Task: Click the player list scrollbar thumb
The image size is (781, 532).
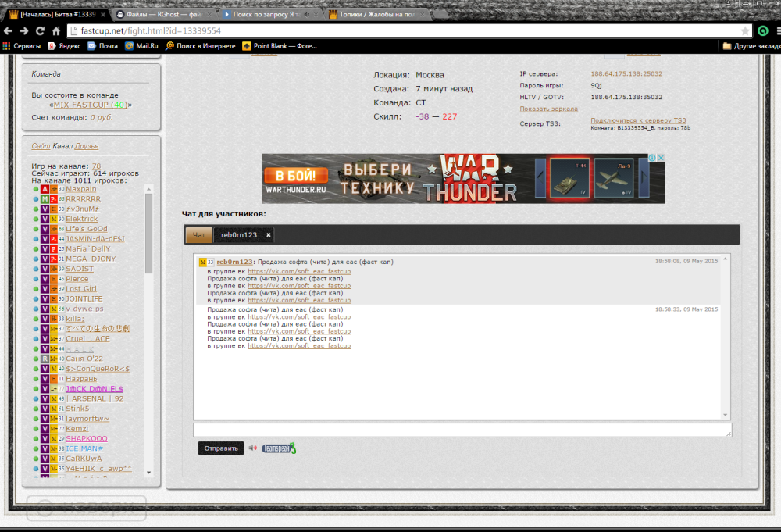Action: 148,233
